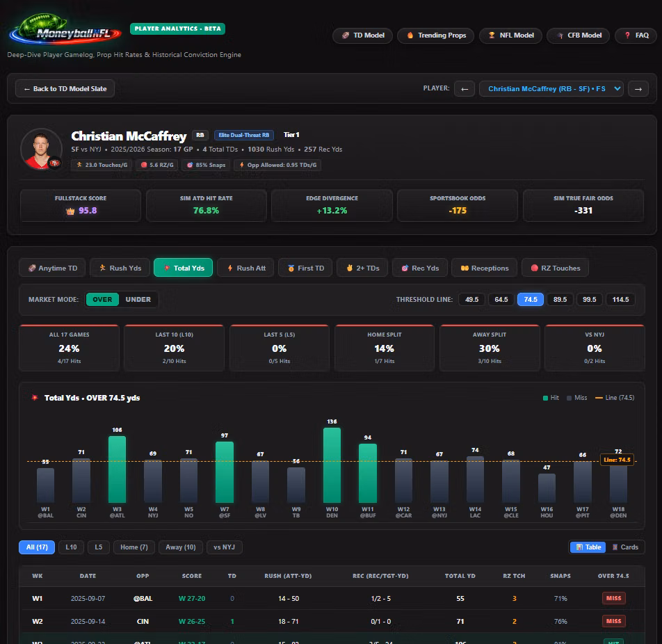Filter gamelog by Away (10)

(181, 547)
